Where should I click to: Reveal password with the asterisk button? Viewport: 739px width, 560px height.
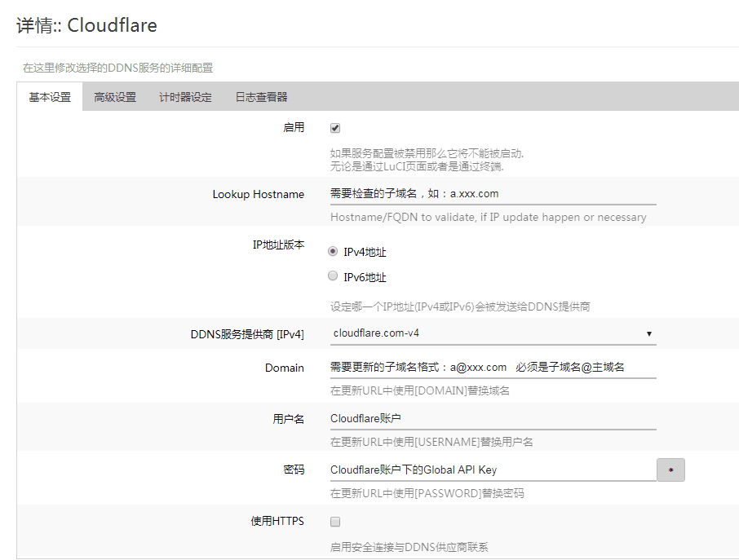point(670,470)
